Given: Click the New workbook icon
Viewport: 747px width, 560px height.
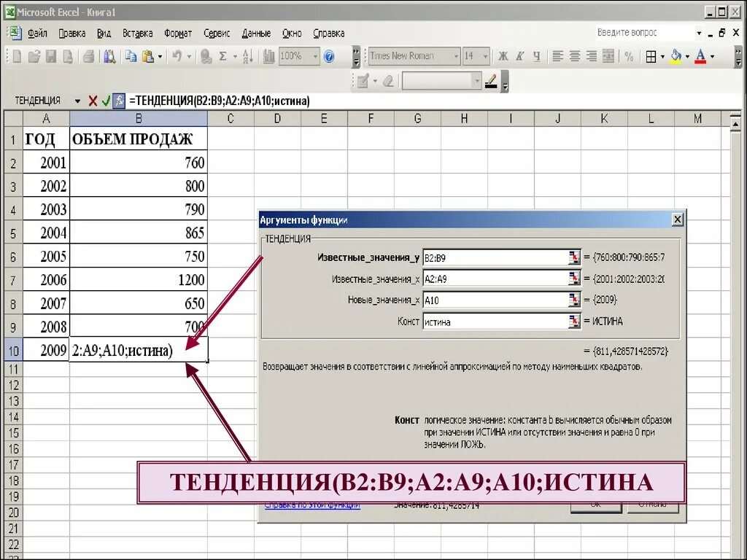Looking at the screenshot, I should [17, 57].
